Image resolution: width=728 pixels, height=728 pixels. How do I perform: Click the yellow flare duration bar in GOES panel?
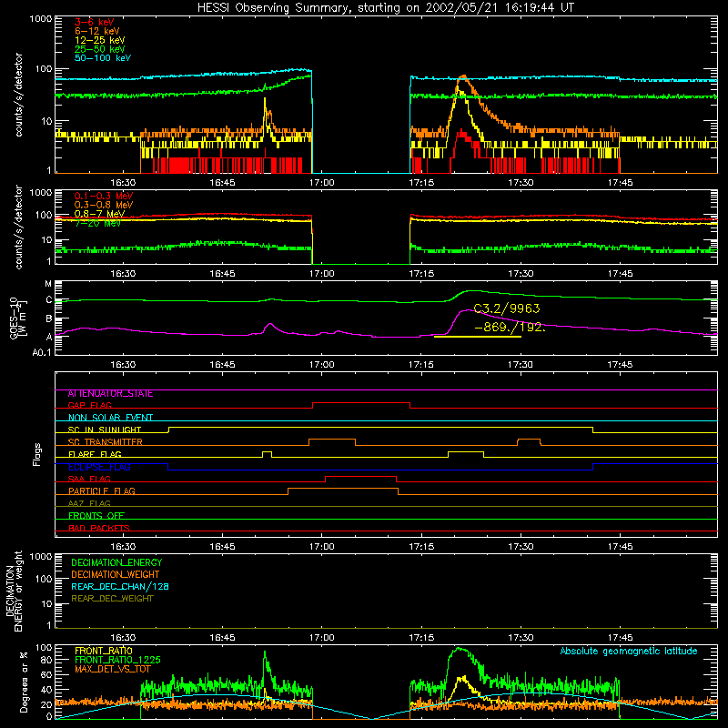coord(477,337)
